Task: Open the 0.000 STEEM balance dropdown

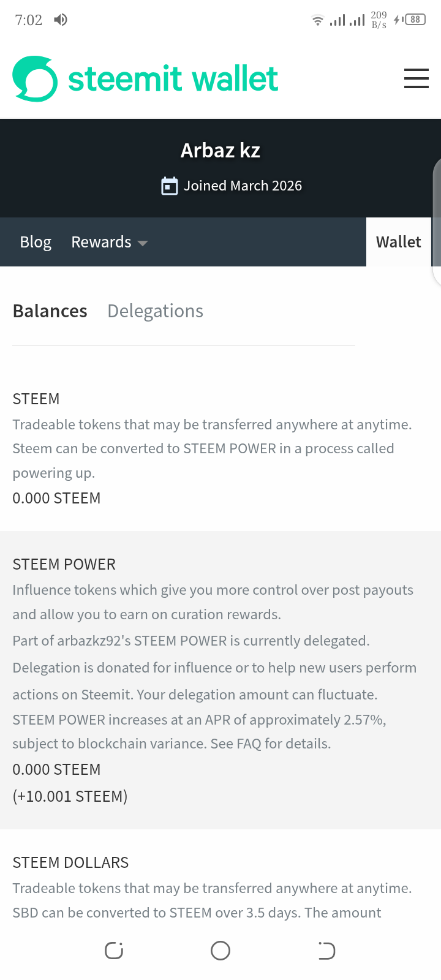Action: (56, 498)
